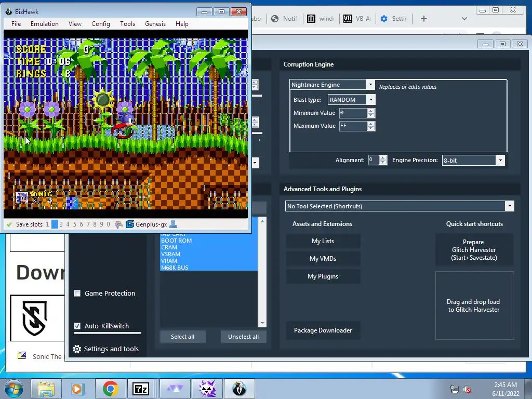Click the memory domain list scrollbar

[x=262, y=271]
